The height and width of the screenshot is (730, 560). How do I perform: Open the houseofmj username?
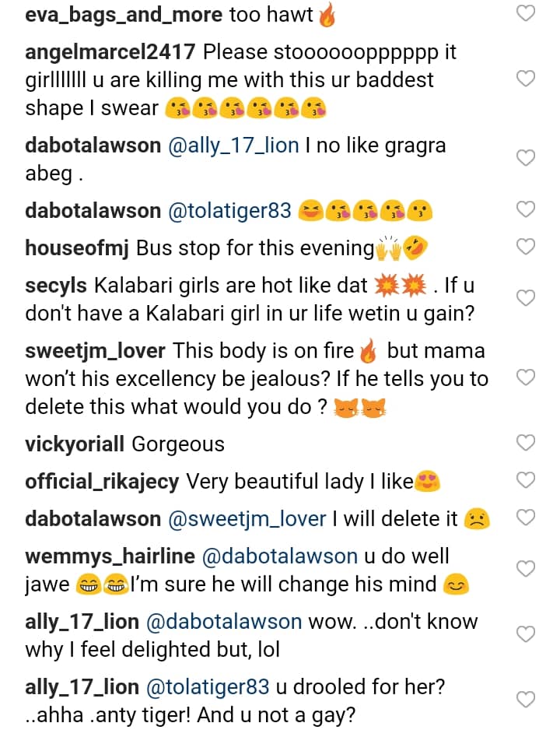77,248
